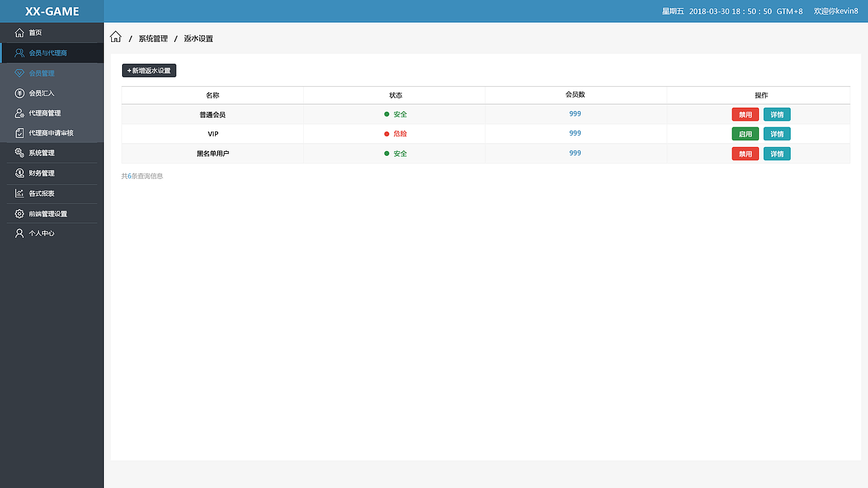Click 禁用 for 黑名单用户 row
Viewport: 868px width, 488px height.
pyautogui.click(x=745, y=154)
